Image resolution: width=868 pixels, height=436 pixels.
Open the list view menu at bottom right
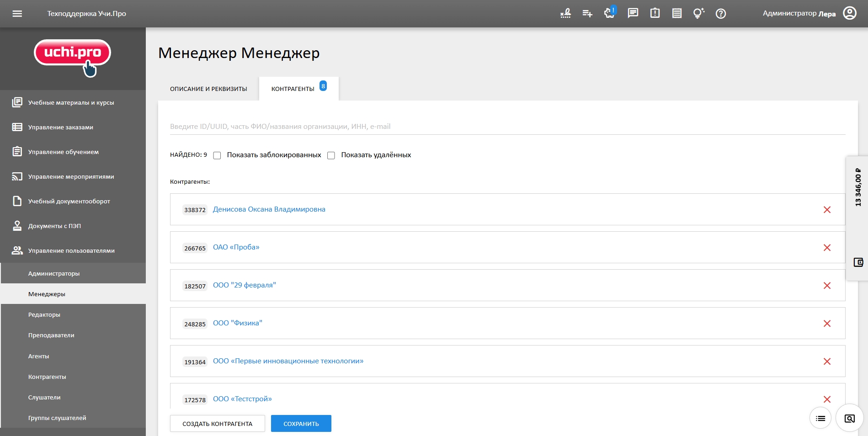click(x=820, y=418)
